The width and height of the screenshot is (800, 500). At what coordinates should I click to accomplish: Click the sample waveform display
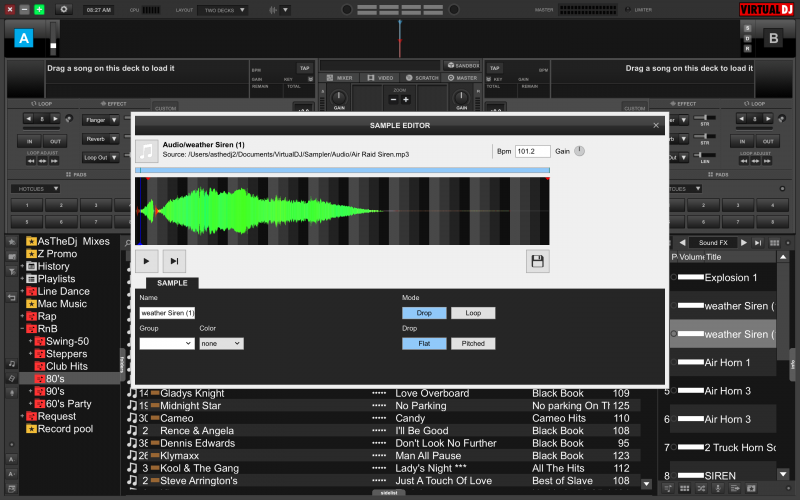click(x=342, y=211)
